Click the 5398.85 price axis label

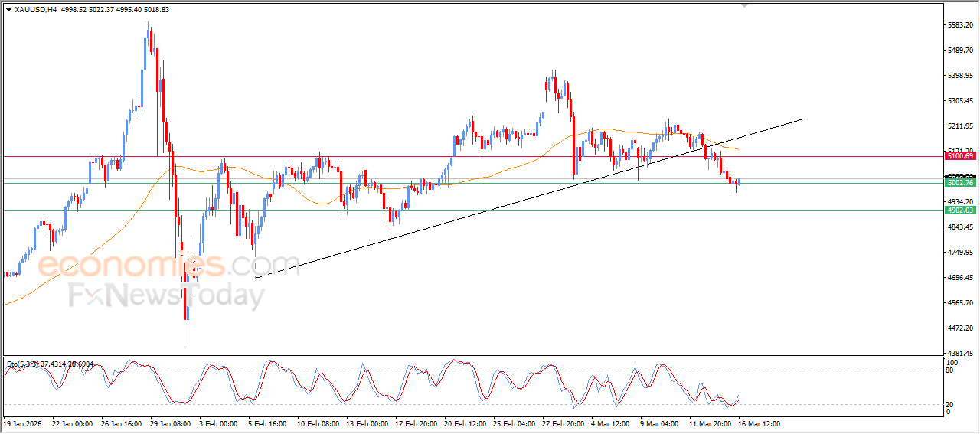pyautogui.click(x=959, y=76)
